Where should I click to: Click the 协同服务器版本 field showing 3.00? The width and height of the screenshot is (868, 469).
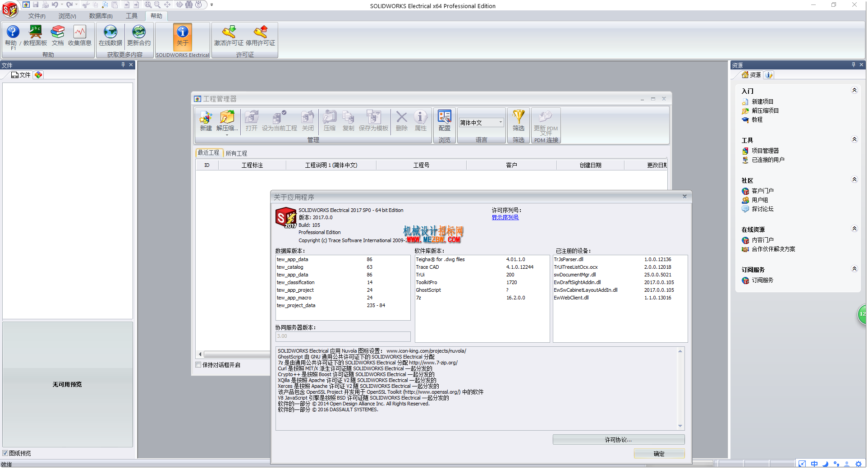point(343,336)
